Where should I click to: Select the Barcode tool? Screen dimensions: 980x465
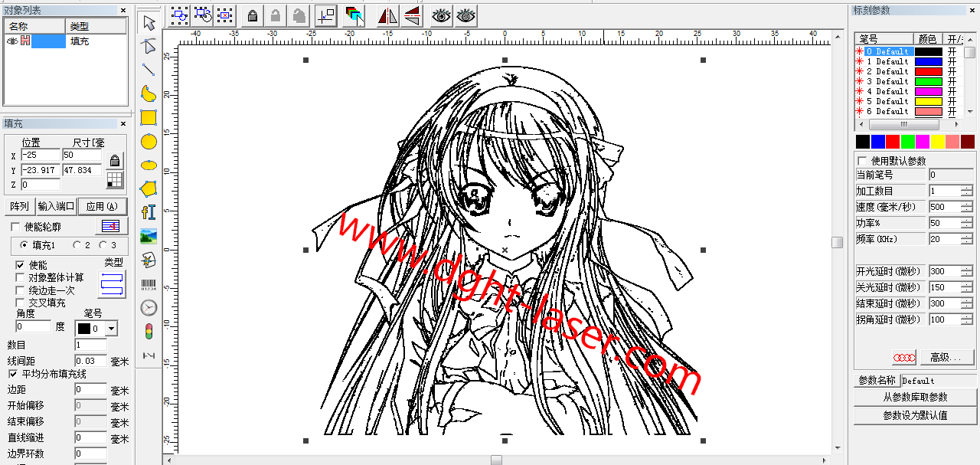click(x=149, y=284)
